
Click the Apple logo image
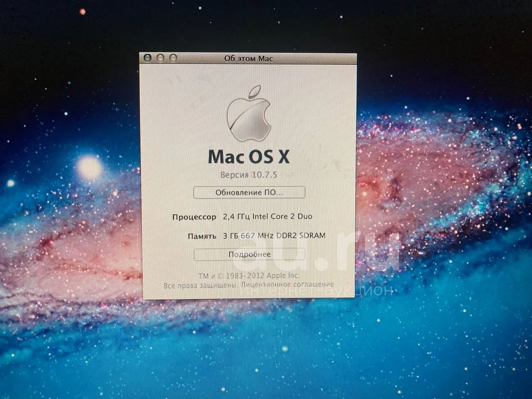pos(249,113)
